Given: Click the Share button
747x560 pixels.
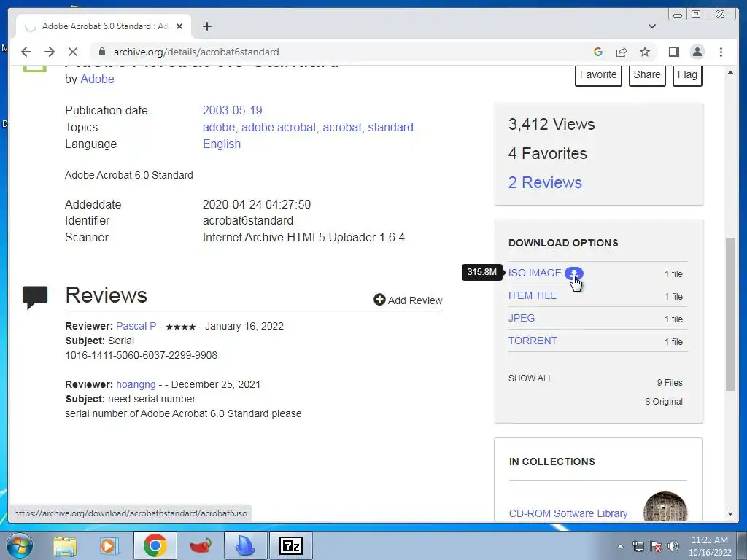Looking at the screenshot, I should [647, 75].
